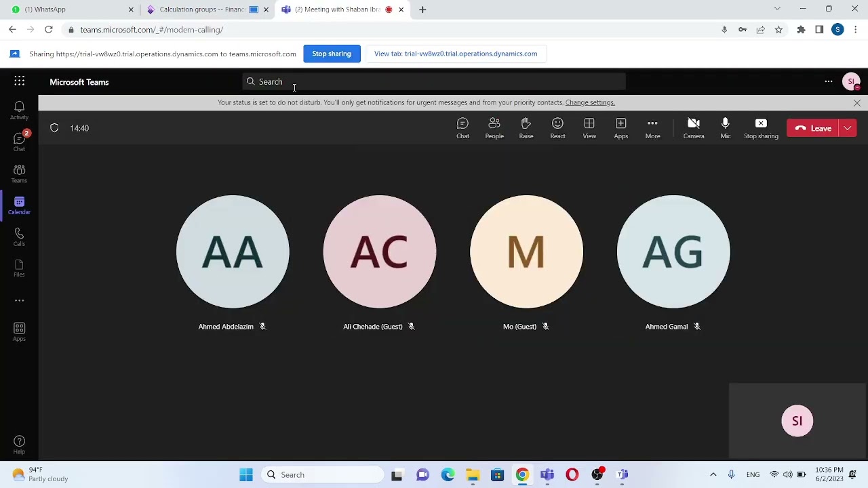868x488 pixels.
Task: Open Files in the Teams sidebar
Action: [x=19, y=268]
